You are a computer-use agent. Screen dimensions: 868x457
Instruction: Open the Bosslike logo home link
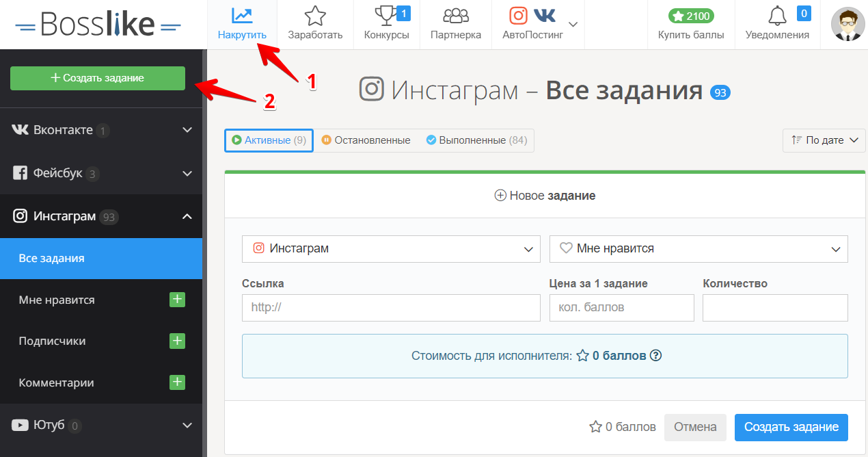point(98,25)
